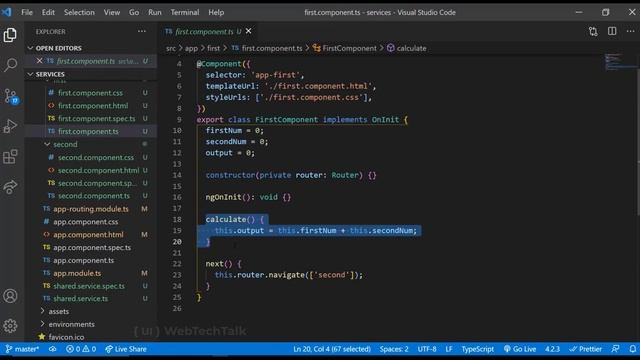Open the errors and warnings indicator
This screenshot has width=640, height=360.
[81, 349]
